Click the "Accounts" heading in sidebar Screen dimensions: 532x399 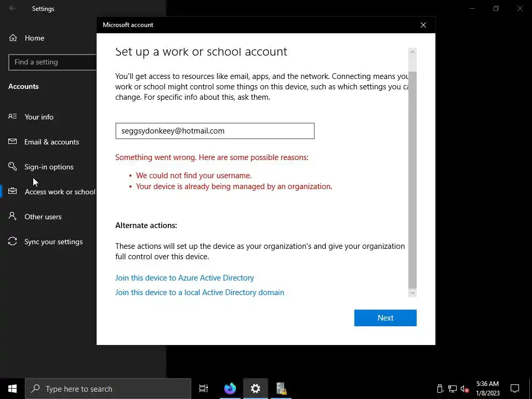click(23, 86)
